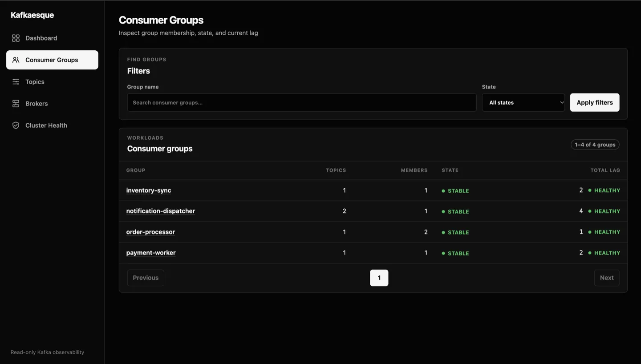The image size is (641, 364).
Task: Click the Dashboard grid icon in sidebar
Action: 16,38
